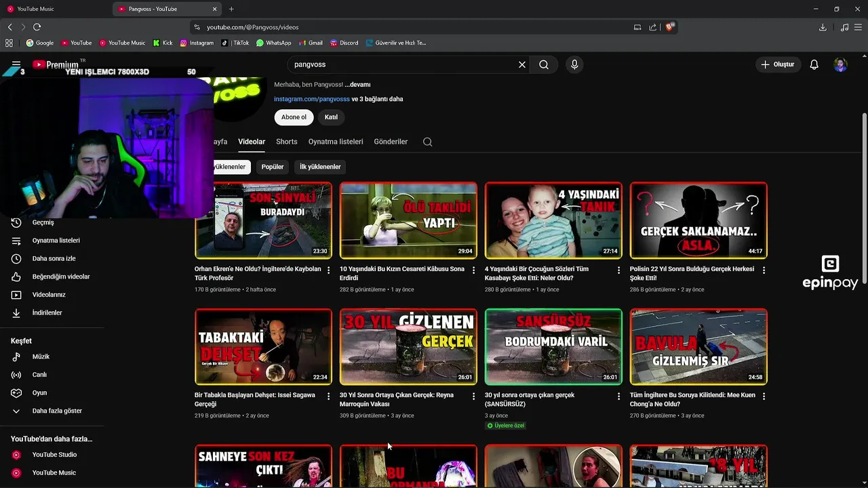Open the GERÇEK SAKLANAMAZ thumbnail

coord(698,220)
